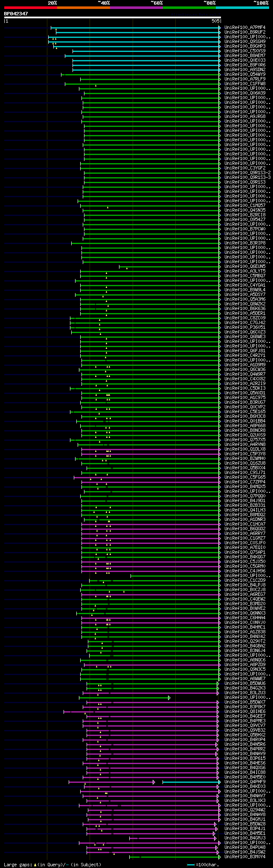The image size is (273, 868).
Task: Select the UniRef100_Q9R1S3-2 label
Action: pos(247,173)
